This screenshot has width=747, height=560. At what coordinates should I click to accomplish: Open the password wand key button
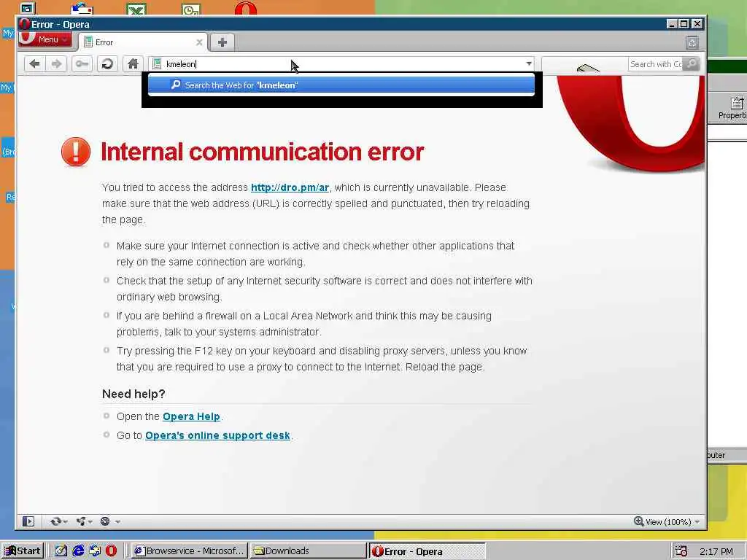click(x=82, y=64)
